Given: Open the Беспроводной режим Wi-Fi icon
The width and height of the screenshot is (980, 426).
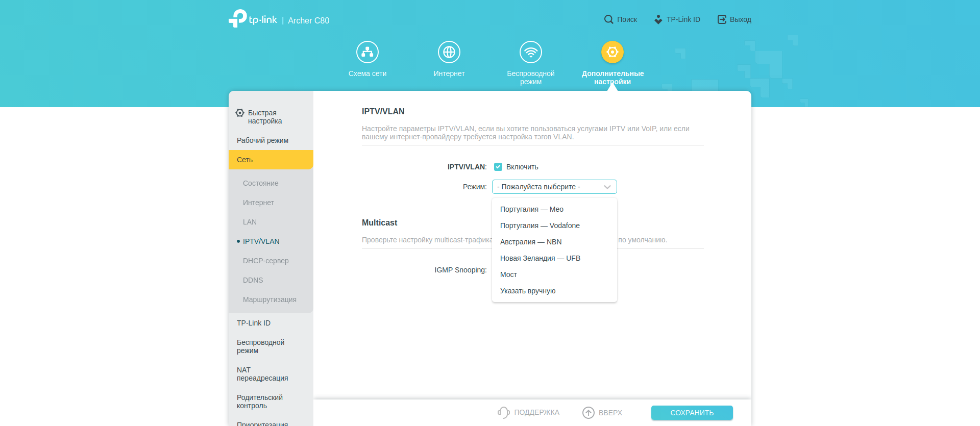Looking at the screenshot, I should tap(530, 52).
